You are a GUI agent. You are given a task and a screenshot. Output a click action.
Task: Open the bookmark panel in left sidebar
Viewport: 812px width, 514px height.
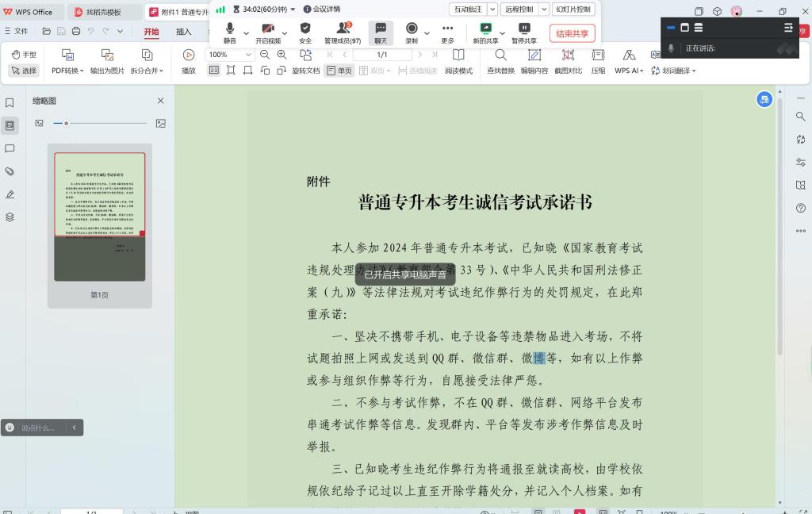[10, 103]
